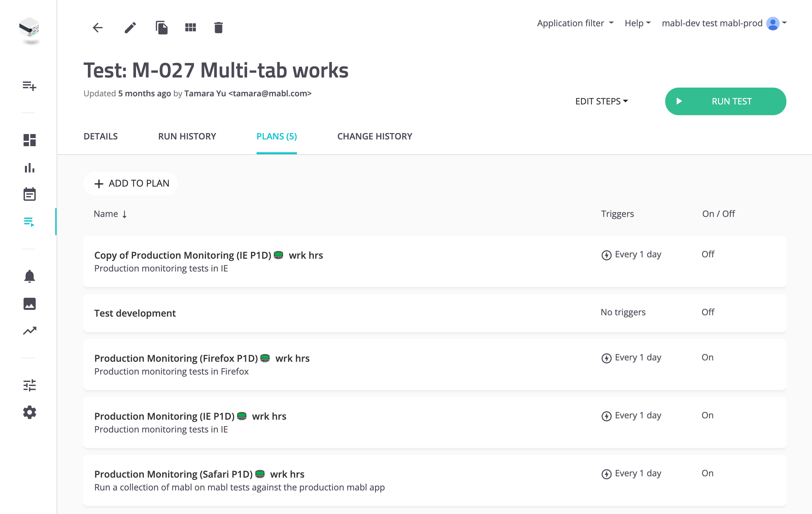Click the Triggers column header
Viewport: 812px width, 514px height.
617,214
